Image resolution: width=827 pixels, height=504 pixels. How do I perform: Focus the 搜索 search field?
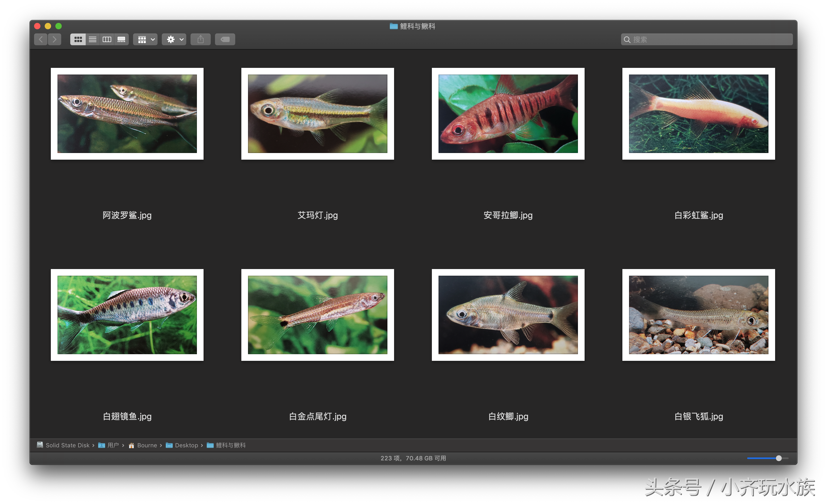pos(707,40)
